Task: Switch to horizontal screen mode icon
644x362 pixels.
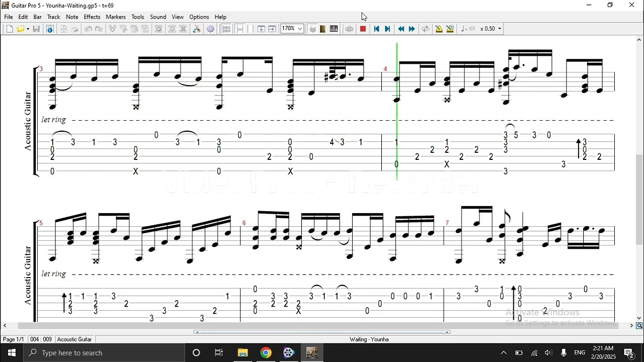Action: pos(272,29)
